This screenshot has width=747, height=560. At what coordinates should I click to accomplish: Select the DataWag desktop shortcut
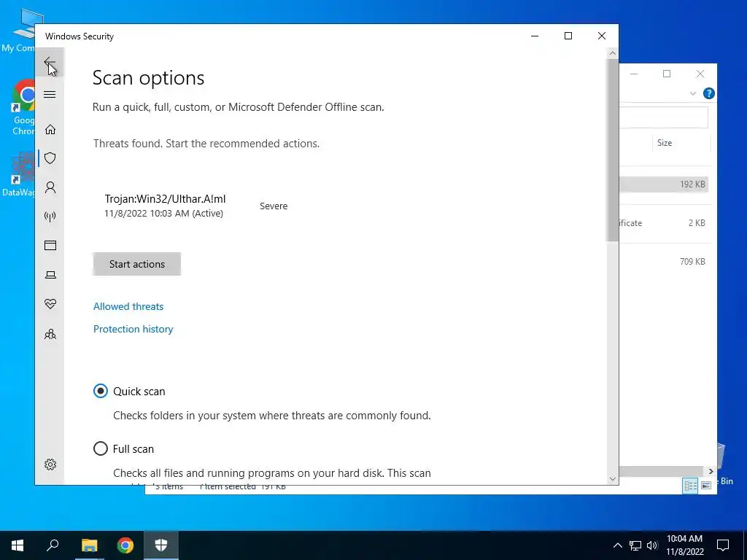pyautogui.click(x=18, y=174)
